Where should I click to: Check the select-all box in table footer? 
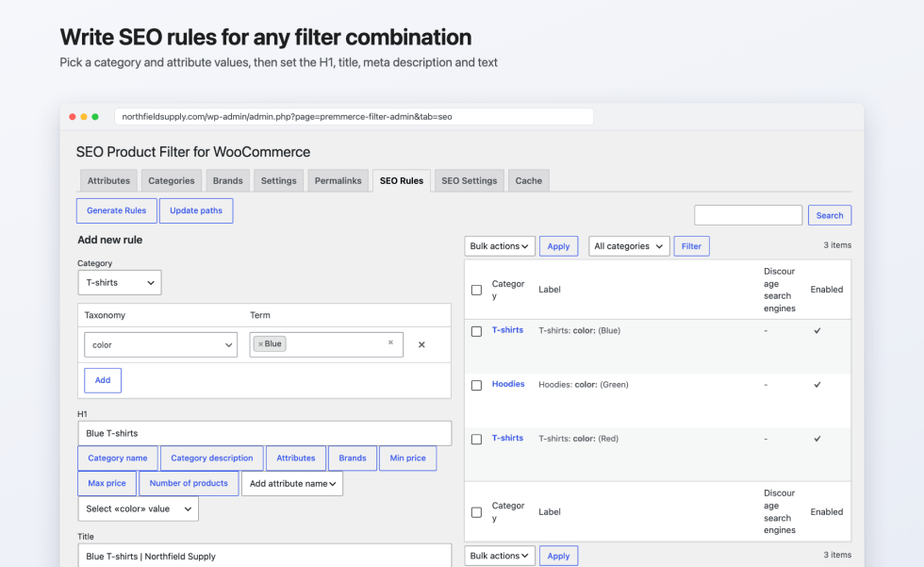coord(476,513)
